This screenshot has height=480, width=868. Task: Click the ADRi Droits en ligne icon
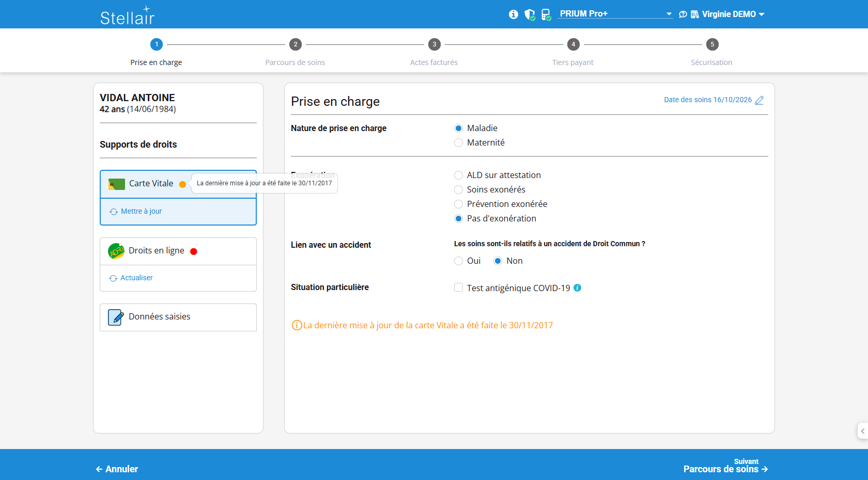tap(116, 251)
